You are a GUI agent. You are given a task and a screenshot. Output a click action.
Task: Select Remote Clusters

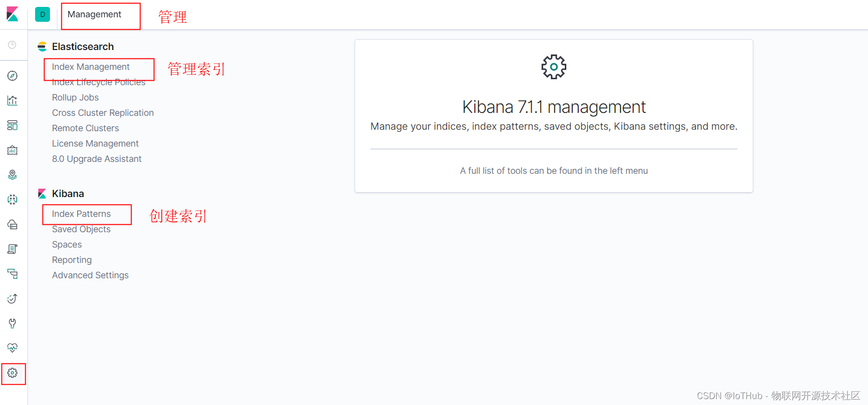coord(86,128)
